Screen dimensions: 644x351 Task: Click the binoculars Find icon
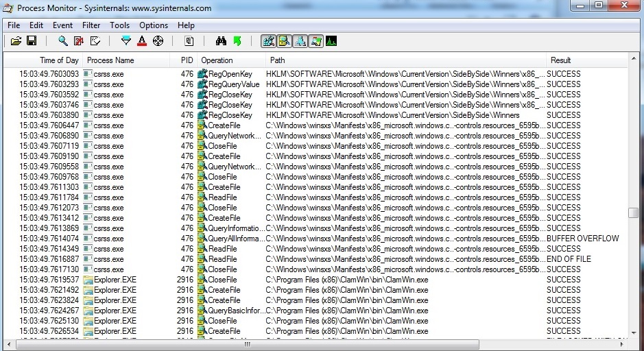pyautogui.click(x=221, y=41)
